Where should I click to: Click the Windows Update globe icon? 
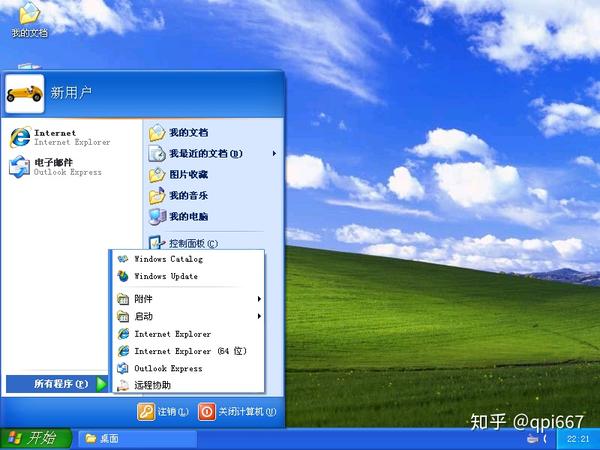[x=123, y=276]
